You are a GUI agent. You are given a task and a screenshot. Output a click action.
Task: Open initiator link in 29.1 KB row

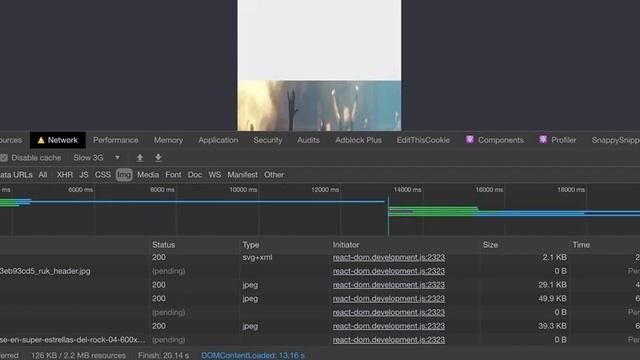(389, 285)
